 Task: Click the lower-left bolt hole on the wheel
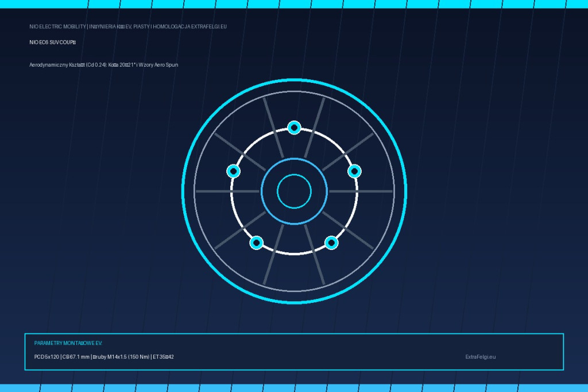257,243
